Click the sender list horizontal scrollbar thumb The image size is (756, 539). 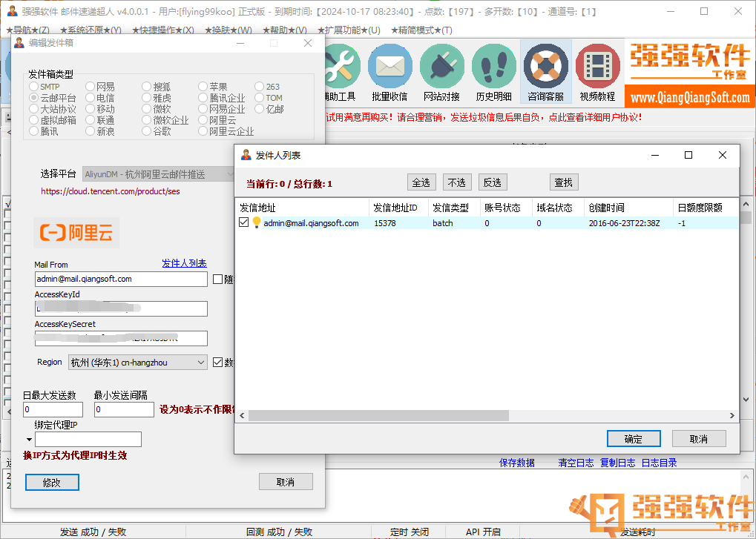pos(379,415)
